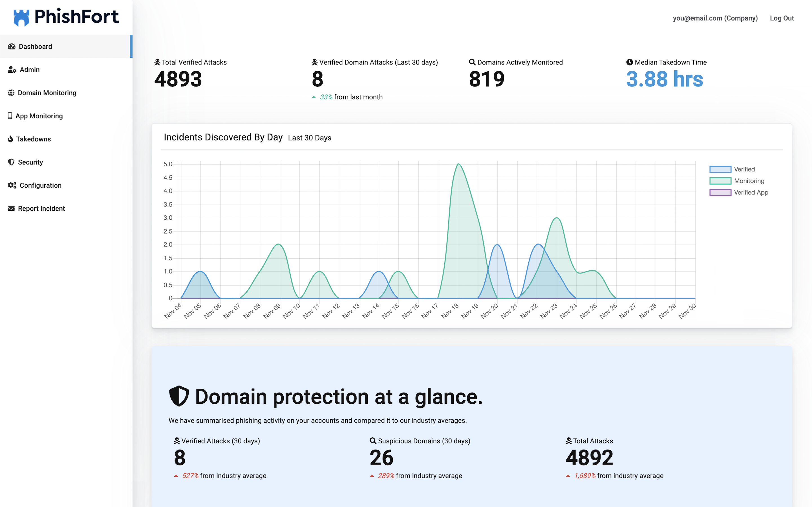Click the Report Incident envelope icon

tap(11, 208)
